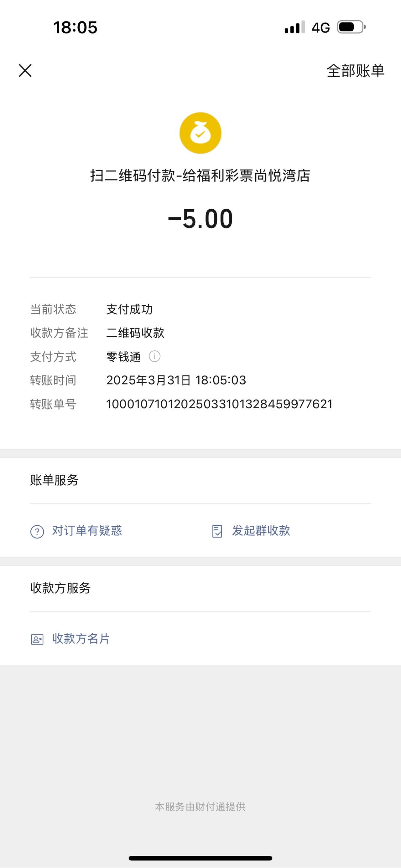Tap the X close icon
The image size is (401, 868).
[25, 71]
